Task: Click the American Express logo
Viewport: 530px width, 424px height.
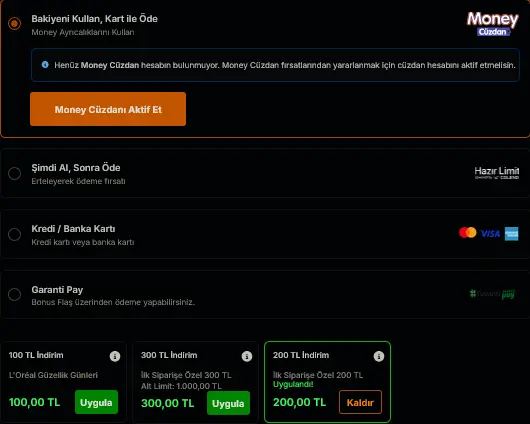Action: (512, 234)
